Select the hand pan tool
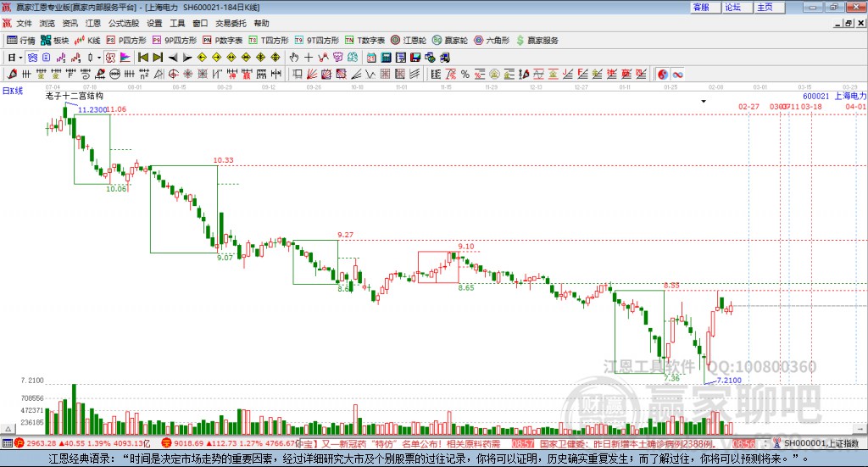Viewport: 868px width, 467px height. point(293,58)
